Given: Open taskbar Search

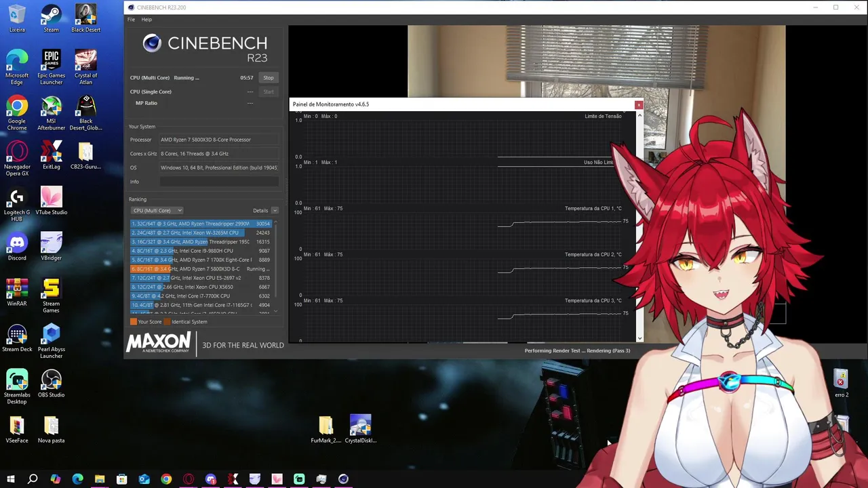Looking at the screenshot, I should click(33, 479).
